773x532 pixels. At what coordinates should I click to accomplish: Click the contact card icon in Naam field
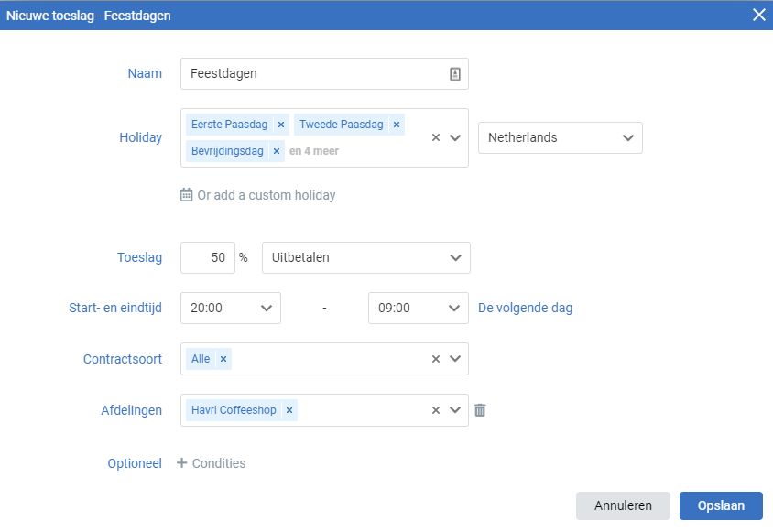[x=455, y=74]
